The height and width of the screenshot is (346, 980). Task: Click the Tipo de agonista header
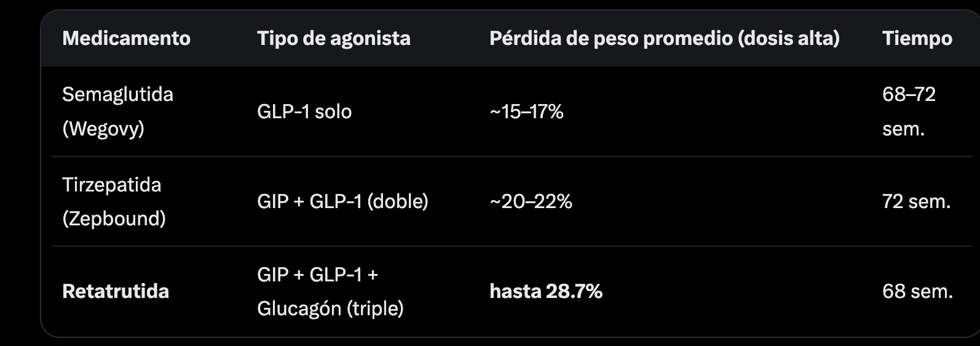(333, 38)
